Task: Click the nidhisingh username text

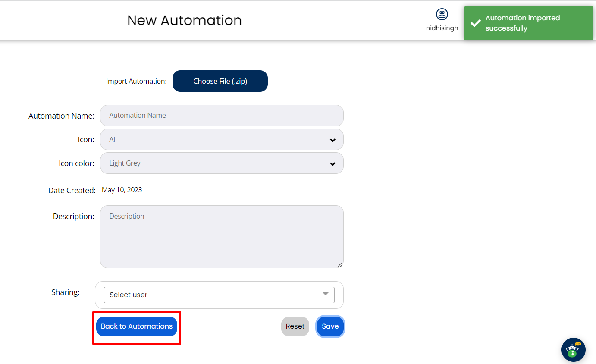Action: pyautogui.click(x=442, y=28)
